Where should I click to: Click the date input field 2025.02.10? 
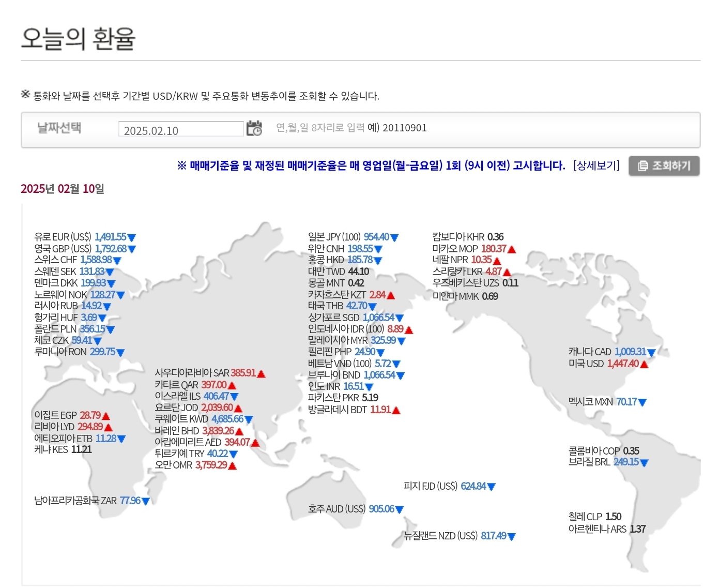pyautogui.click(x=181, y=129)
